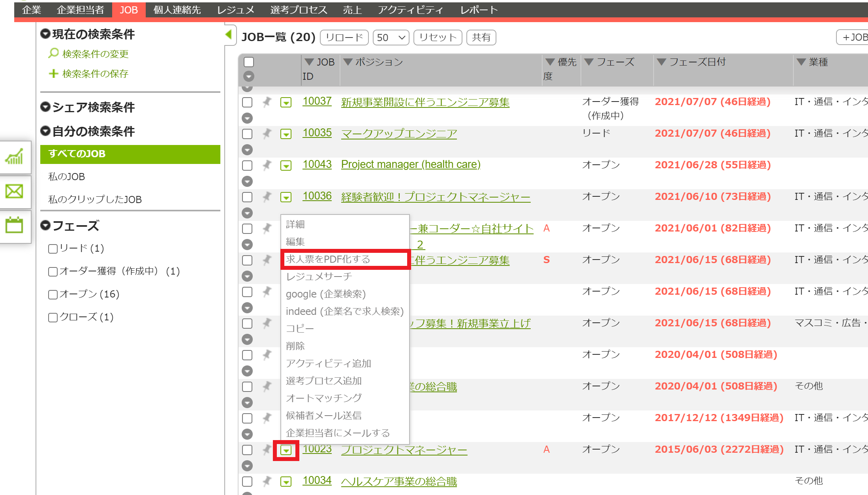
Task: Pin job 10037 with pushpin icon
Action: pyautogui.click(x=267, y=102)
